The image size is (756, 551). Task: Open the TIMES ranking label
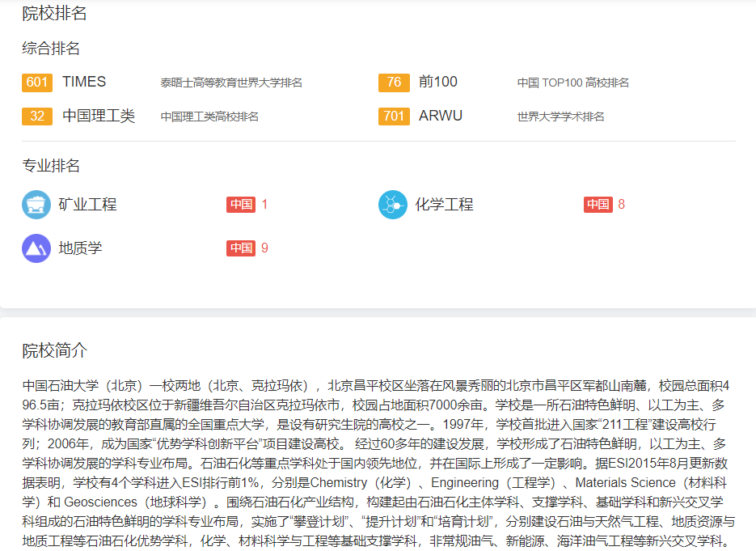[84, 82]
